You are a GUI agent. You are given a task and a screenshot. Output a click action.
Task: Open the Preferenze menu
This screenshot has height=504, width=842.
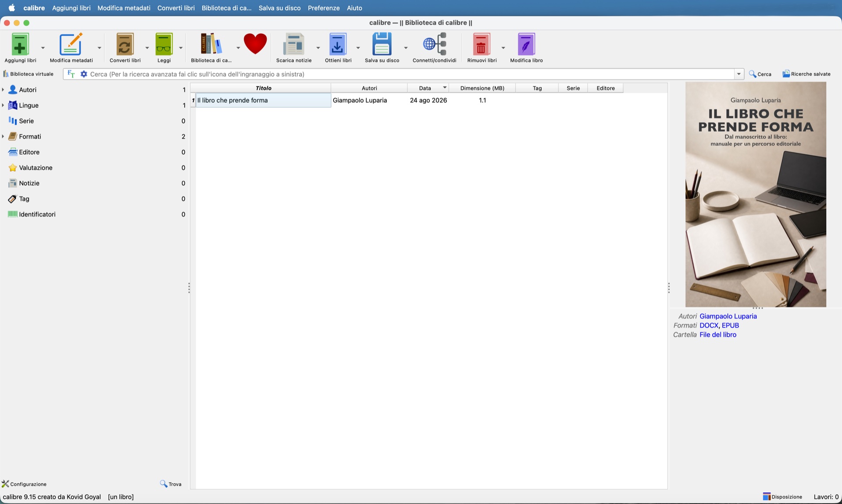324,8
